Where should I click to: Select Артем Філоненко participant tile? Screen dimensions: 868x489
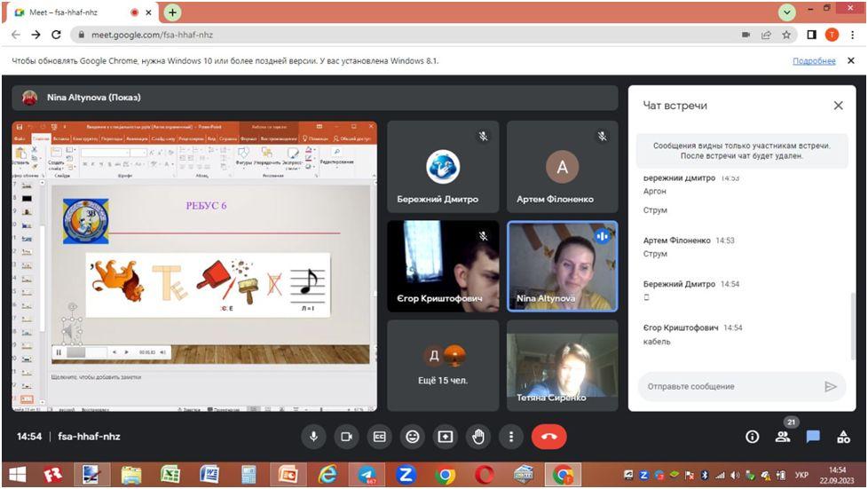click(x=563, y=167)
